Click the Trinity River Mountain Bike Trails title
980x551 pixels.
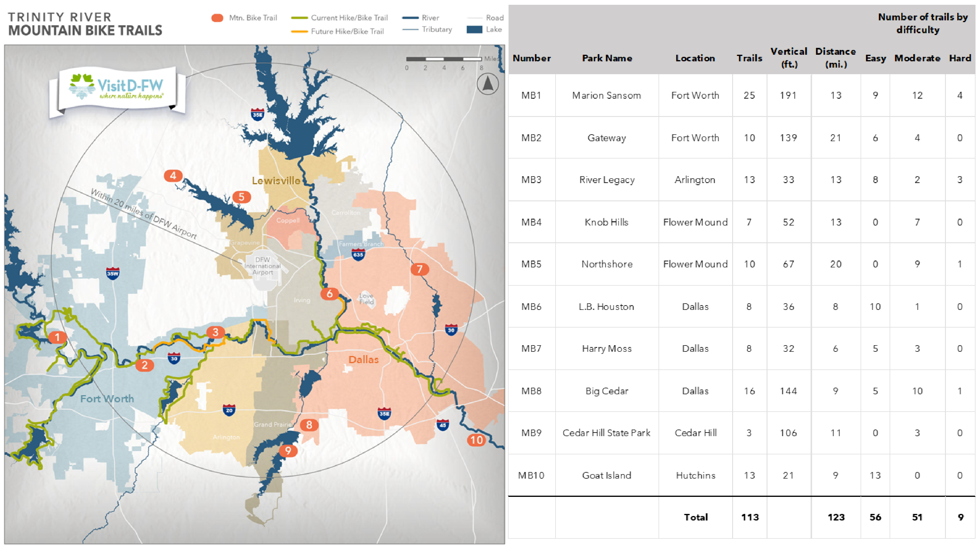85,24
